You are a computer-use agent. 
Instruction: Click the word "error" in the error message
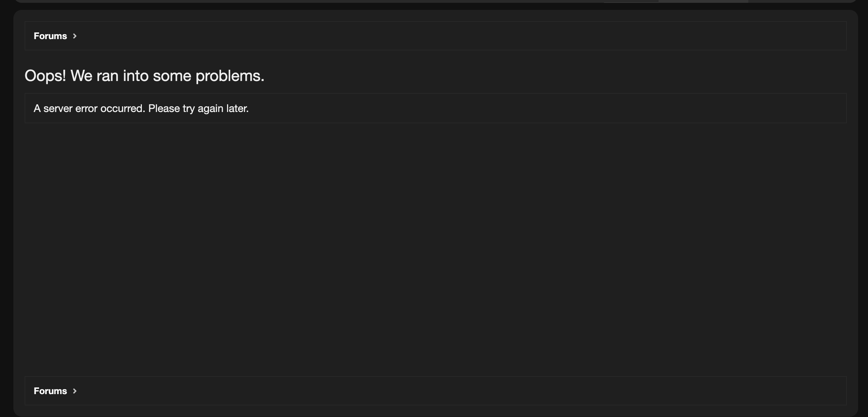[86, 108]
